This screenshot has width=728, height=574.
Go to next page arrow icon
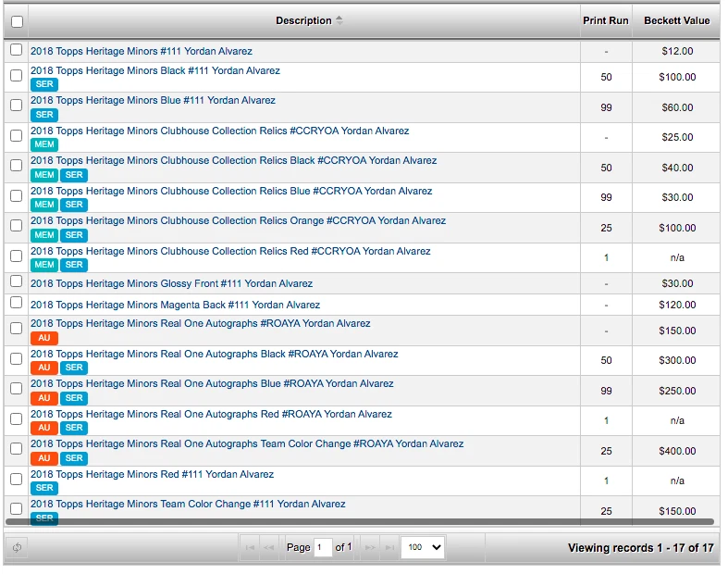(370, 547)
